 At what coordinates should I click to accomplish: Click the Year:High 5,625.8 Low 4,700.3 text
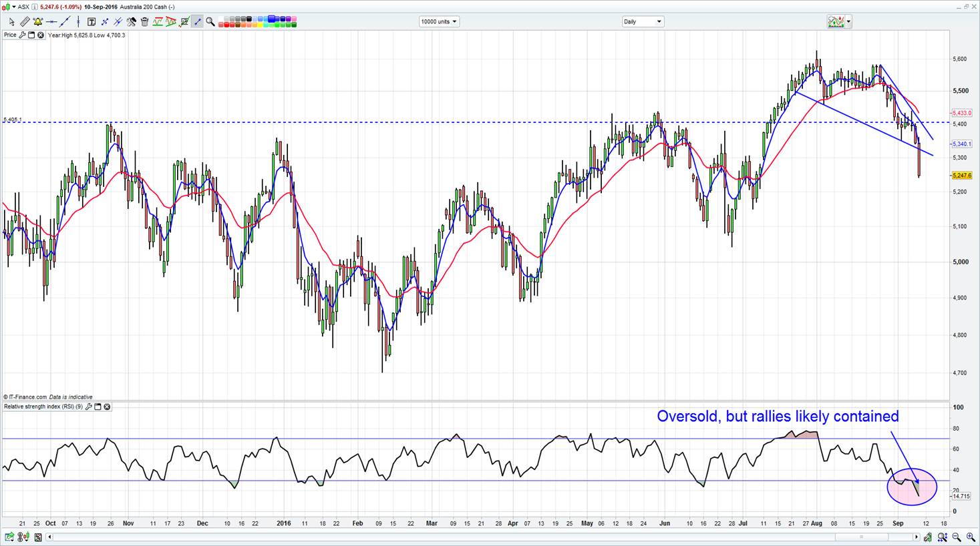click(87, 35)
